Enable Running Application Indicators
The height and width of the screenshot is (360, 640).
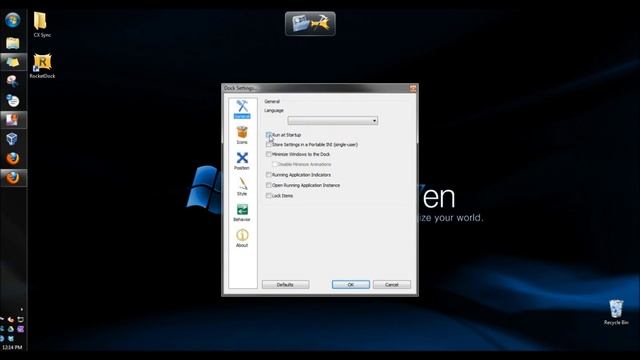pos(269,175)
